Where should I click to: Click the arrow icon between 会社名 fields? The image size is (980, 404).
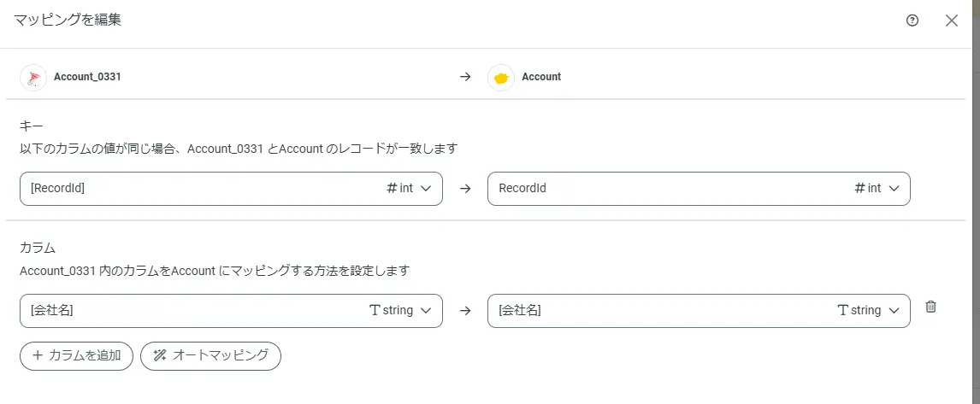point(465,311)
